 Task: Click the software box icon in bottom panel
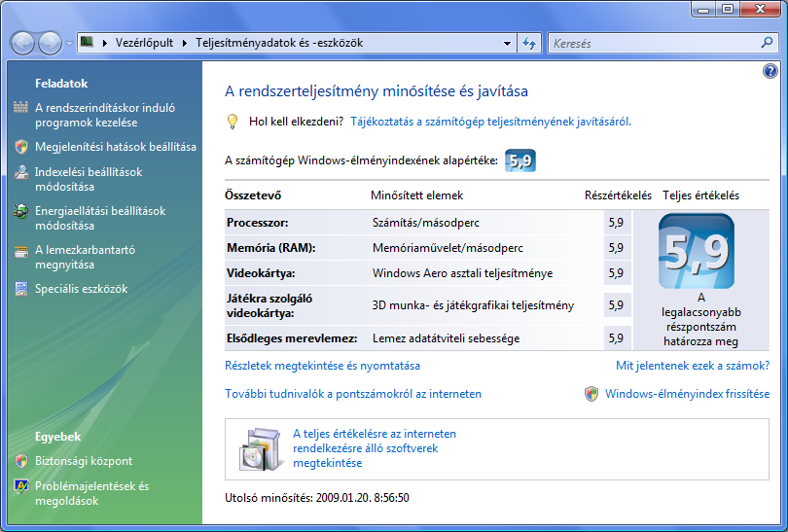click(x=259, y=448)
